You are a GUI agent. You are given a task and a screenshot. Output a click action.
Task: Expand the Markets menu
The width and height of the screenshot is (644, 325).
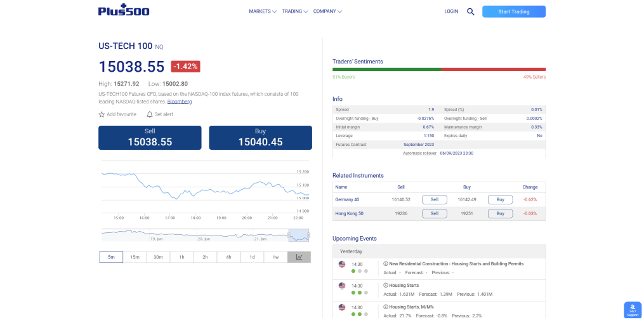coord(263,11)
